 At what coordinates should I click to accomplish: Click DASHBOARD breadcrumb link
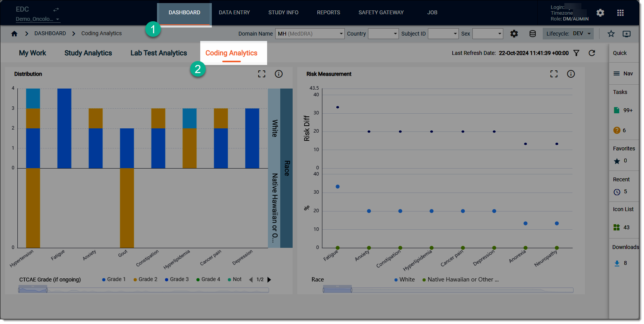[x=50, y=34]
